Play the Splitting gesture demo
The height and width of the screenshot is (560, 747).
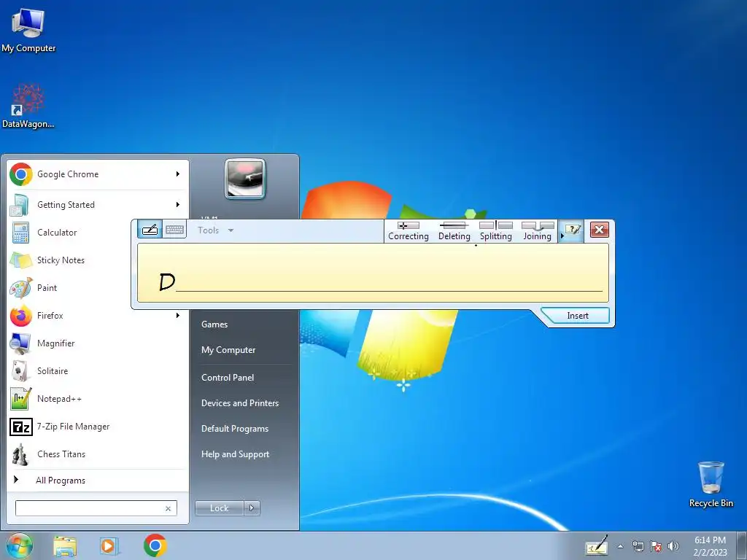(x=496, y=231)
